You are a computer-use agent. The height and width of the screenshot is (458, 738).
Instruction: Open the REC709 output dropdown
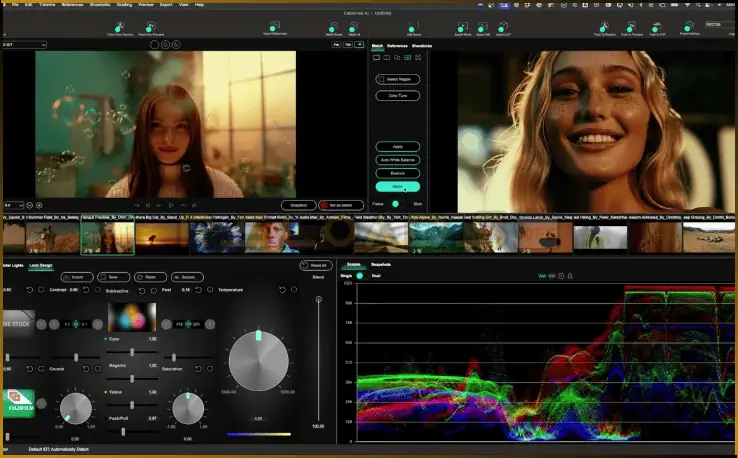[718, 24]
